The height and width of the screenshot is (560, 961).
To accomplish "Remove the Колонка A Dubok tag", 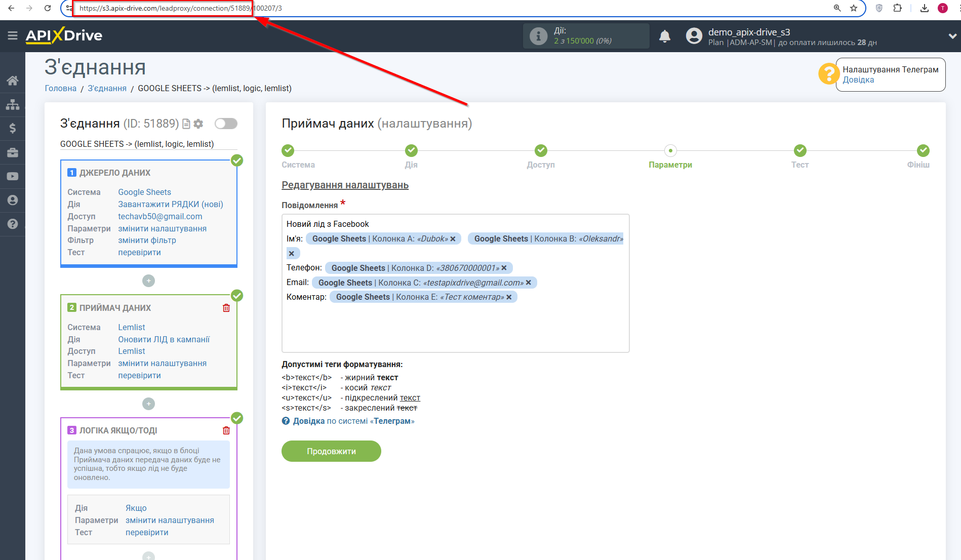I will (453, 239).
